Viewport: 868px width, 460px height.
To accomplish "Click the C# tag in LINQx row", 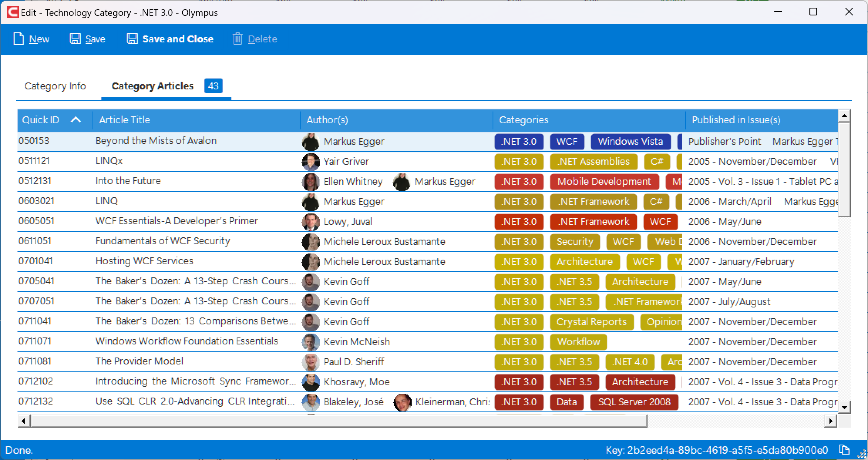I will 657,161.
